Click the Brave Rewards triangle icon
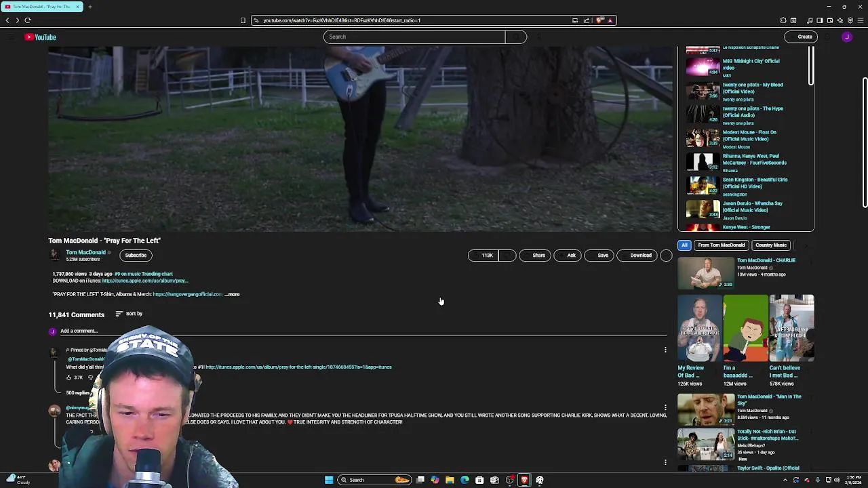The image size is (868, 488). tap(610, 20)
